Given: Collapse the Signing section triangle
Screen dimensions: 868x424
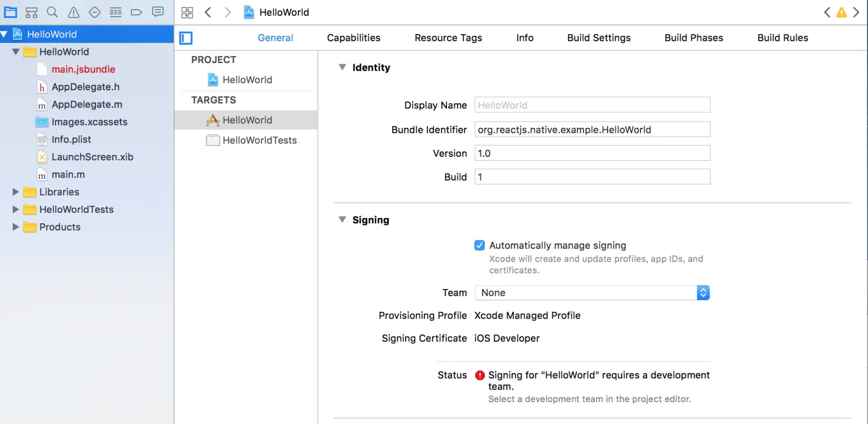Looking at the screenshot, I should coord(342,220).
